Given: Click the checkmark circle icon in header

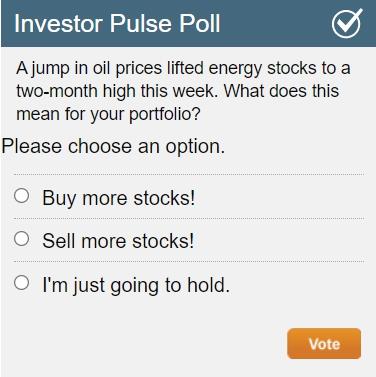Looking at the screenshot, I should pos(347,23).
